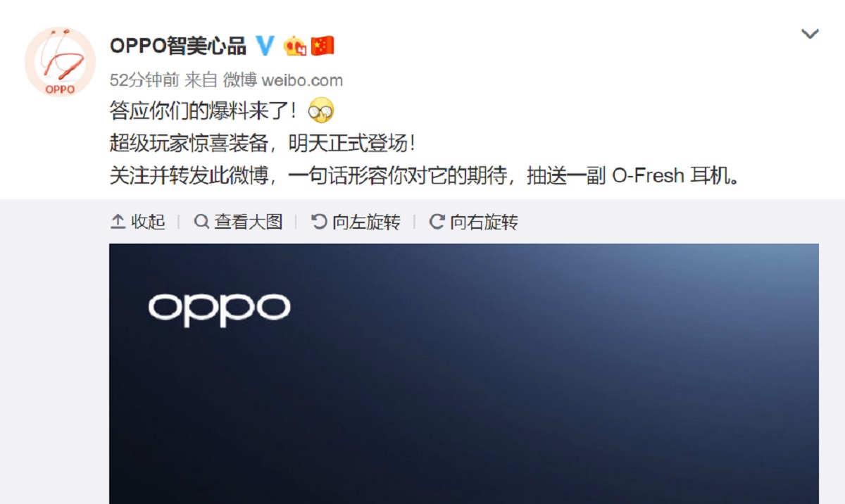Open the 52分钟前 timestamp link
The height and width of the screenshot is (504, 845).
[144, 80]
